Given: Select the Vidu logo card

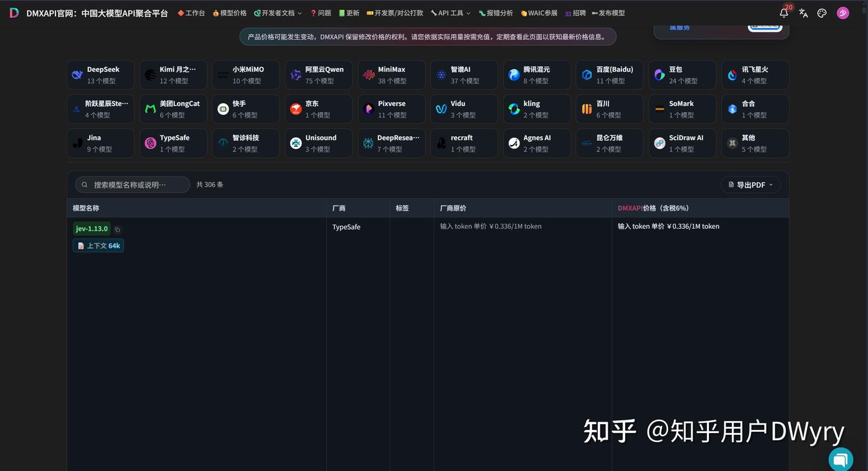Looking at the screenshot, I should pyautogui.click(x=464, y=109).
